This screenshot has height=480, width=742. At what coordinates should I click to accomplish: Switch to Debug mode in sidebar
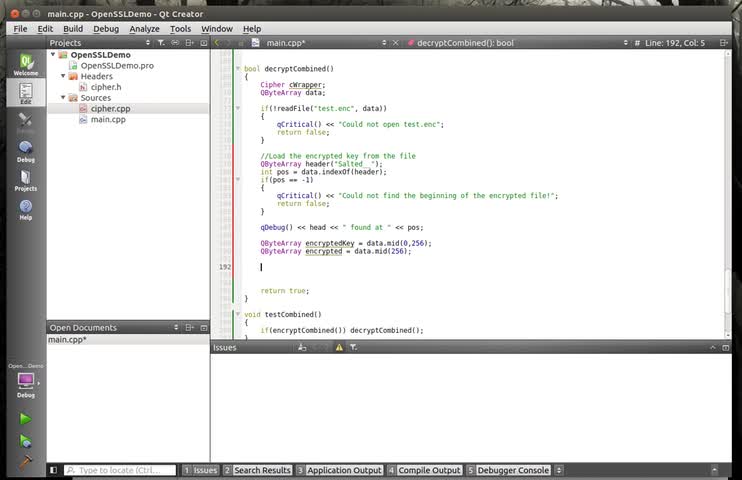pyautogui.click(x=25, y=151)
